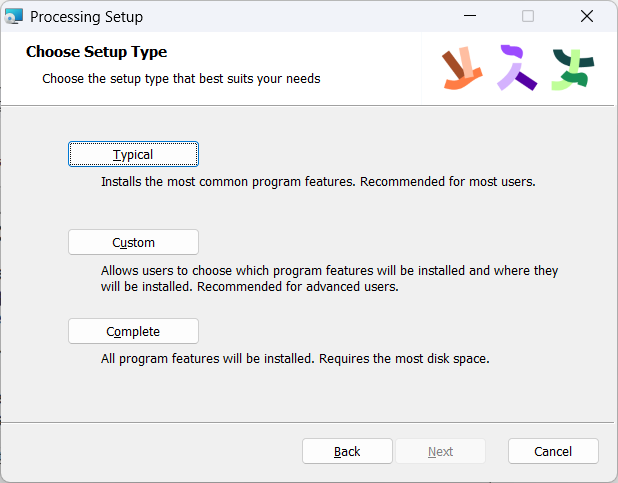Click the "Processing Setup" window title text

(x=86, y=17)
